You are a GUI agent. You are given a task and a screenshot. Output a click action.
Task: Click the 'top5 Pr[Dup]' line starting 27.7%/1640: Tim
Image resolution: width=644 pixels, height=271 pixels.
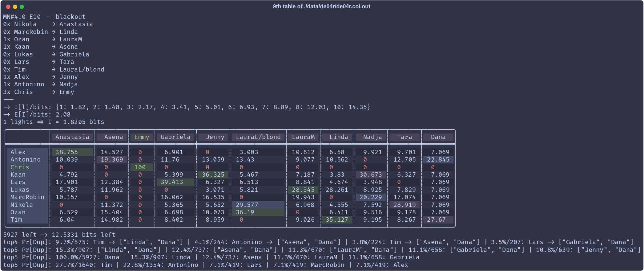206,265
